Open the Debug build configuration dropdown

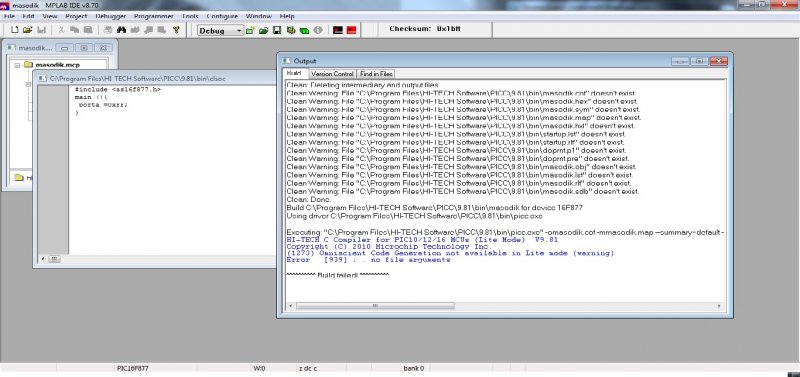[x=221, y=31]
